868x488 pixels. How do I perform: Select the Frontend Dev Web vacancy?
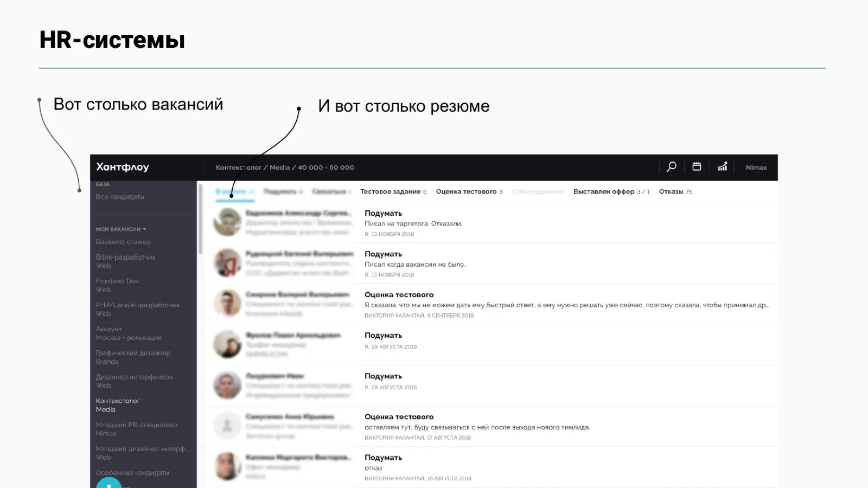coord(117,285)
